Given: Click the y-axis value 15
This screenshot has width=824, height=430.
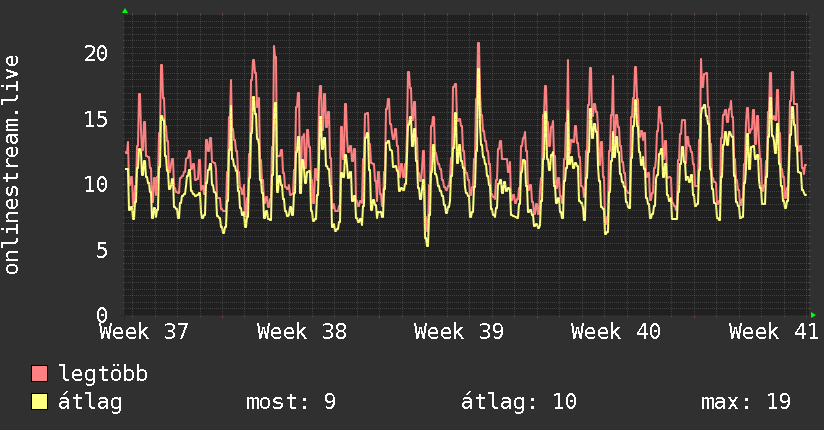Looking at the screenshot, I should [96, 119].
